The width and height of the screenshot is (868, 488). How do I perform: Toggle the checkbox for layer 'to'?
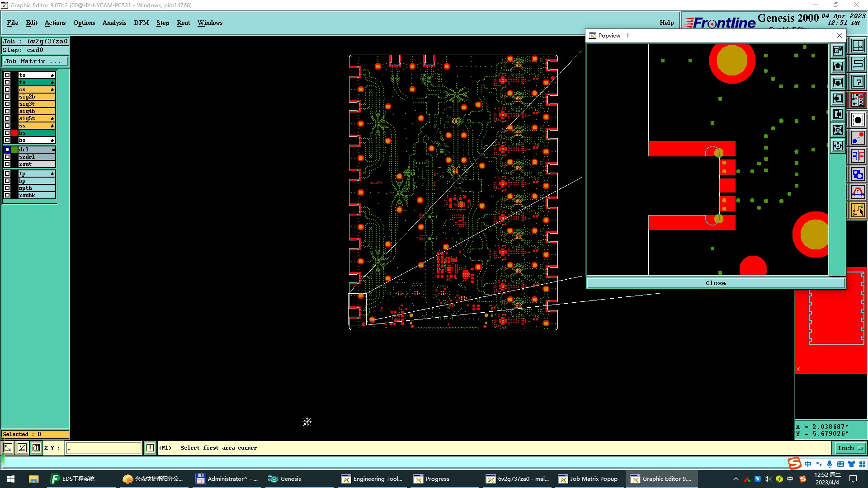point(7,75)
